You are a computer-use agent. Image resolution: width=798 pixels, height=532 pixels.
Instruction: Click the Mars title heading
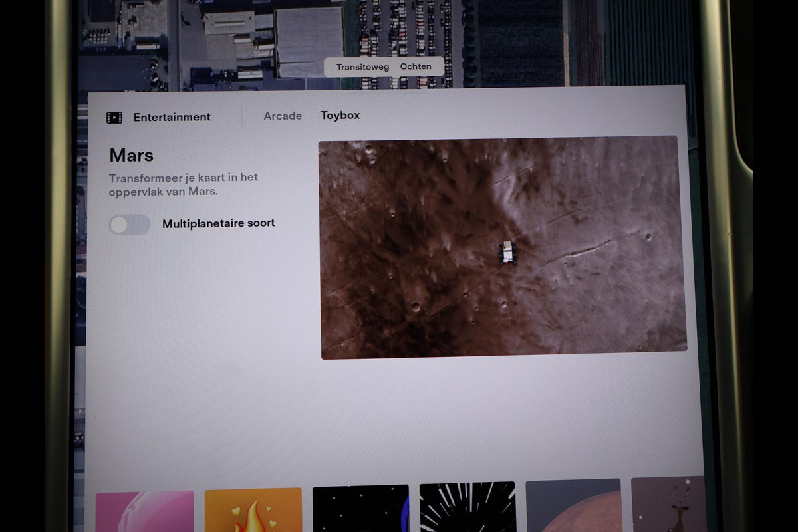pyautogui.click(x=131, y=156)
